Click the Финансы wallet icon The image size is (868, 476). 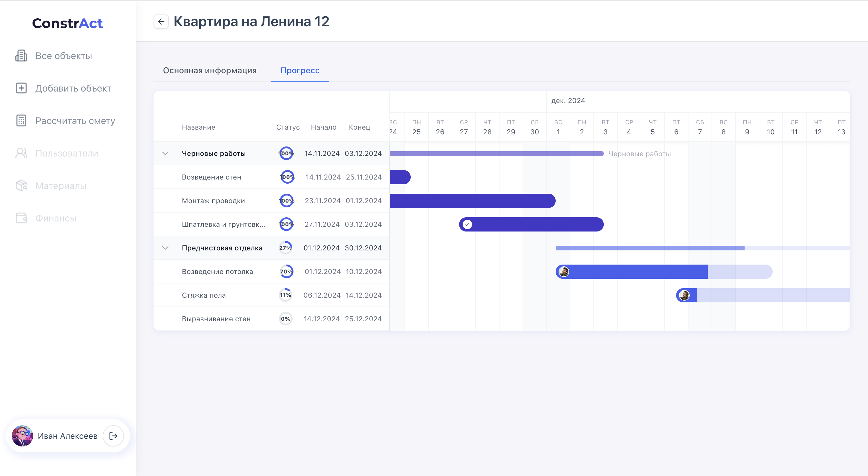(x=21, y=218)
